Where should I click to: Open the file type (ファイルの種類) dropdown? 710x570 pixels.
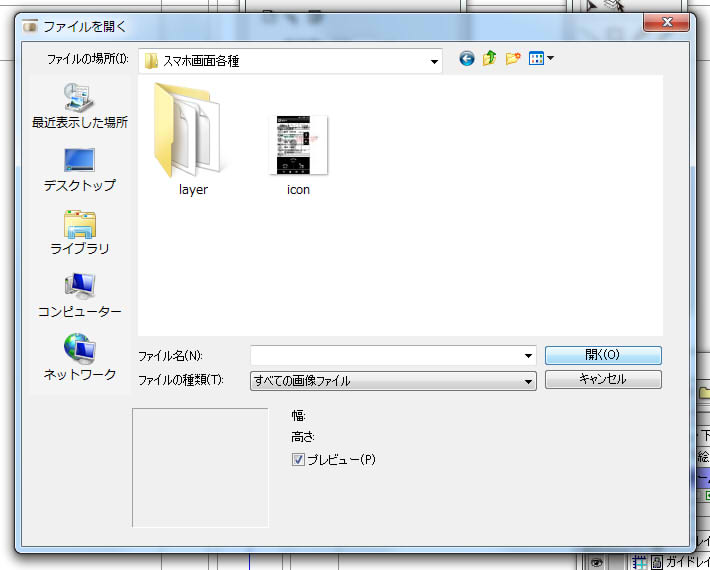[393, 381]
